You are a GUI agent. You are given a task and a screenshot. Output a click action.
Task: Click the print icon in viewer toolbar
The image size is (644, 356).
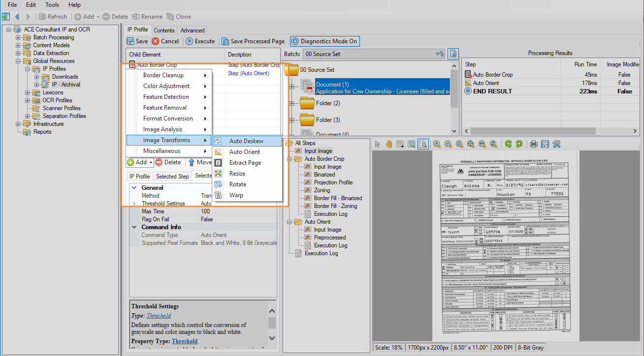point(533,144)
